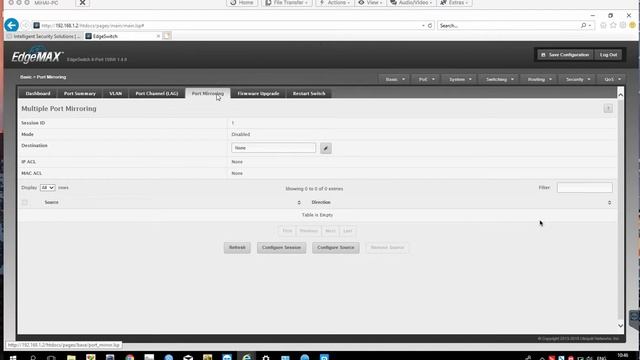640x360 pixels.
Task: Open the View menu in remote toolbar
Action: [370, 3]
